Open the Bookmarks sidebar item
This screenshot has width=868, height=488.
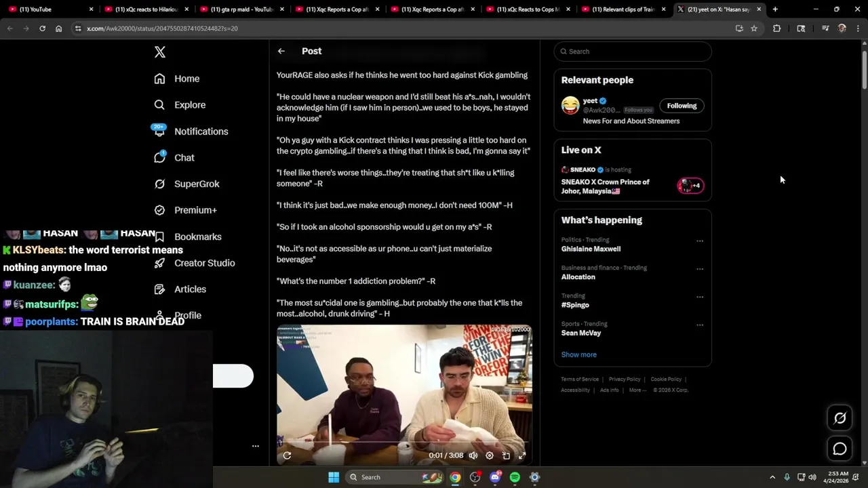[x=187, y=237]
